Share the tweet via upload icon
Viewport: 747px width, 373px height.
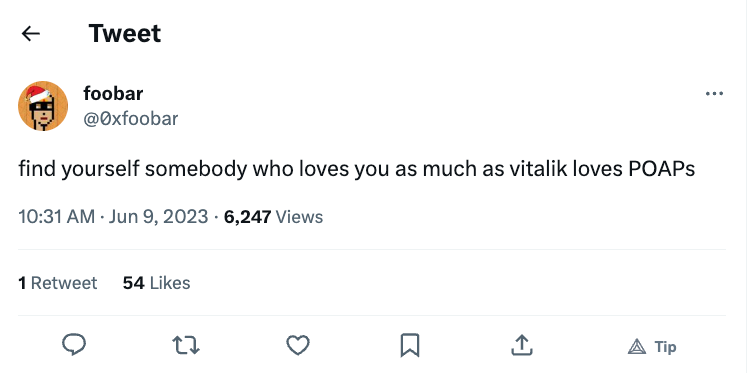click(521, 345)
